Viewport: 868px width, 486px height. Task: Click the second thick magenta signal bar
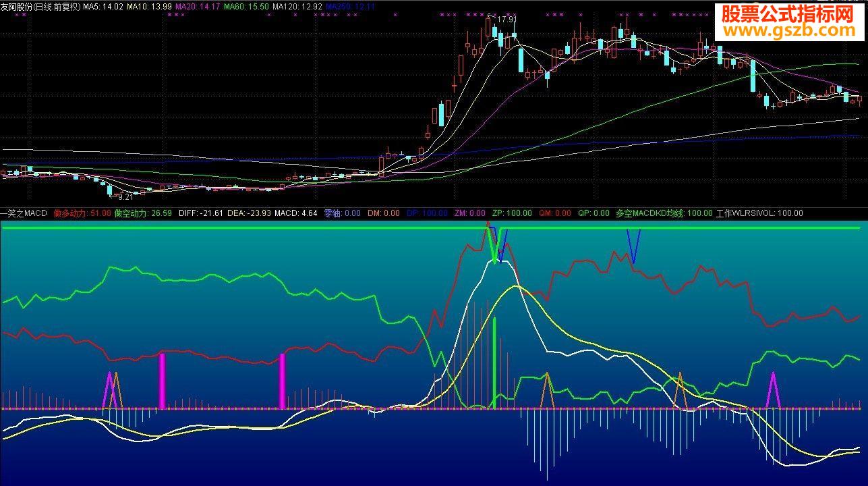coord(282,381)
